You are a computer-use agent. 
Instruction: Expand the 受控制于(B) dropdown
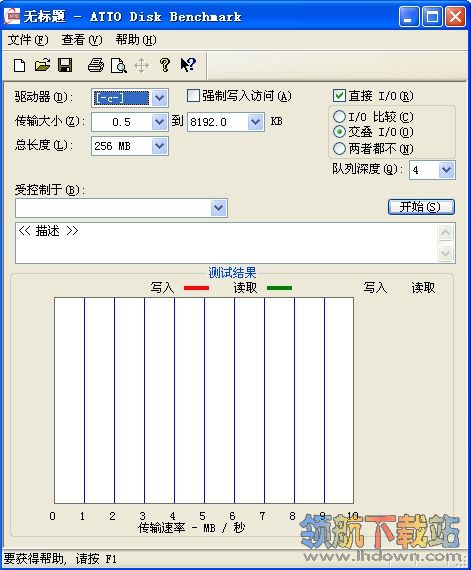218,208
